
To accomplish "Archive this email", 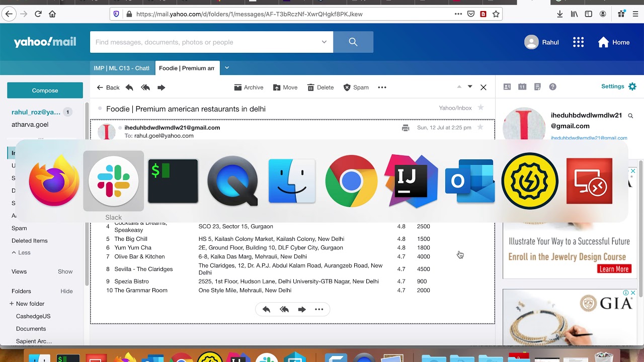I will tap(249, 87).
